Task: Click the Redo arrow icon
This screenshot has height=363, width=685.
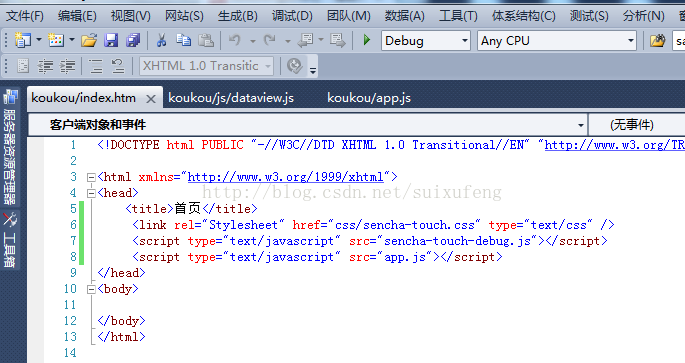Action: 270,41
